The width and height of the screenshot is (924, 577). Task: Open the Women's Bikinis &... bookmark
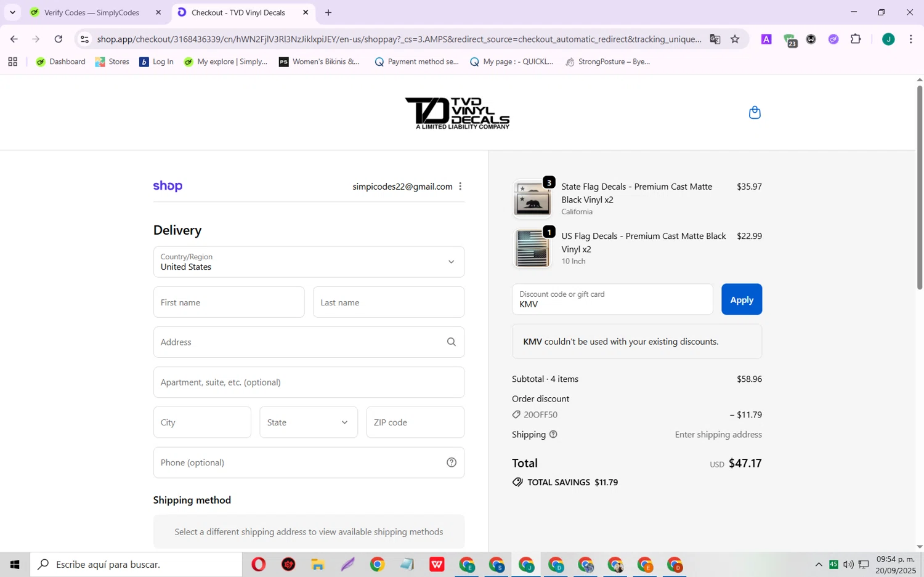pos(319,62)
